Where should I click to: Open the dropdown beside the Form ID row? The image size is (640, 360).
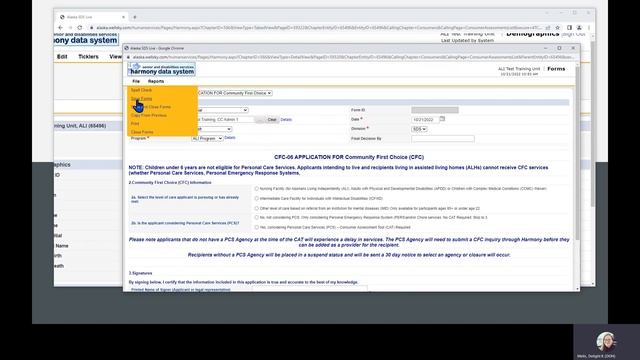222,110
